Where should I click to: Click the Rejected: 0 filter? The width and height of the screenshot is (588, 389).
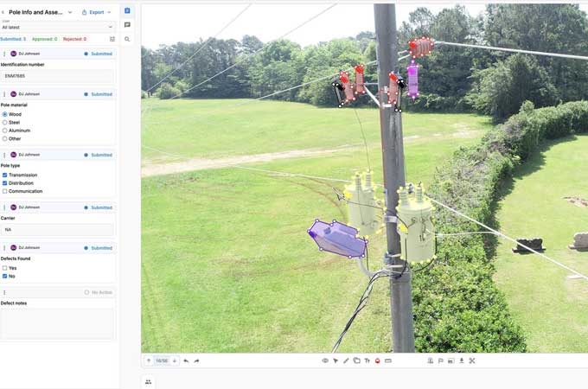tap(73, 39)
